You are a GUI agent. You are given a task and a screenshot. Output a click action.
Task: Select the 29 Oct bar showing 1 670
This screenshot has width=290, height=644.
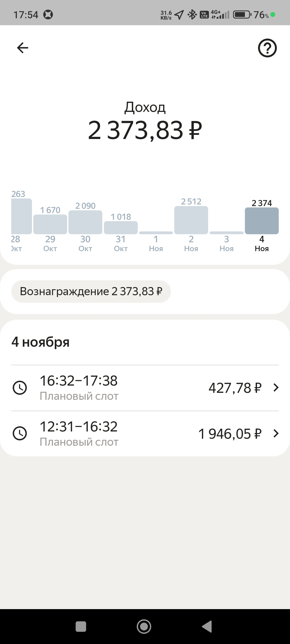[50, 224]
